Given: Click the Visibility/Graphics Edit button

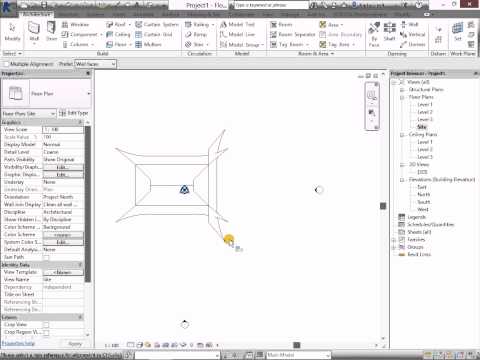Looking at the screenshot, I should click(63, 167).
